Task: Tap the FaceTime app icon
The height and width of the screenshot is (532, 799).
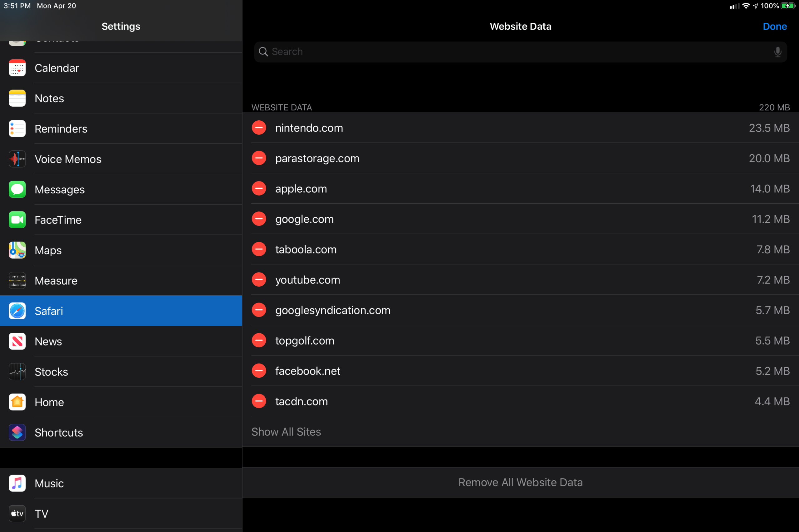Action: [x=16, y=220]
